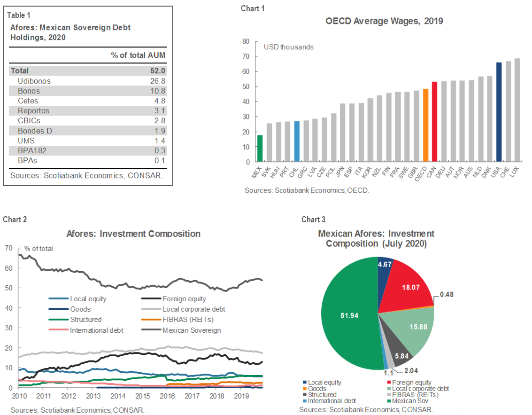The height and width of the screenshot is (415, 532).
Task: Click the OECD Average Wages, 2019 title
Action: pyautogui.click(x=384, y=21)
